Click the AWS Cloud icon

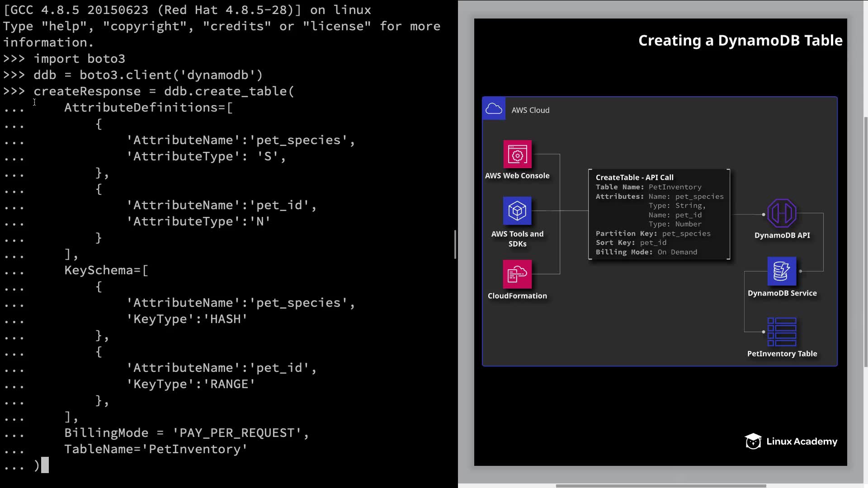click(x=494, y=109)
